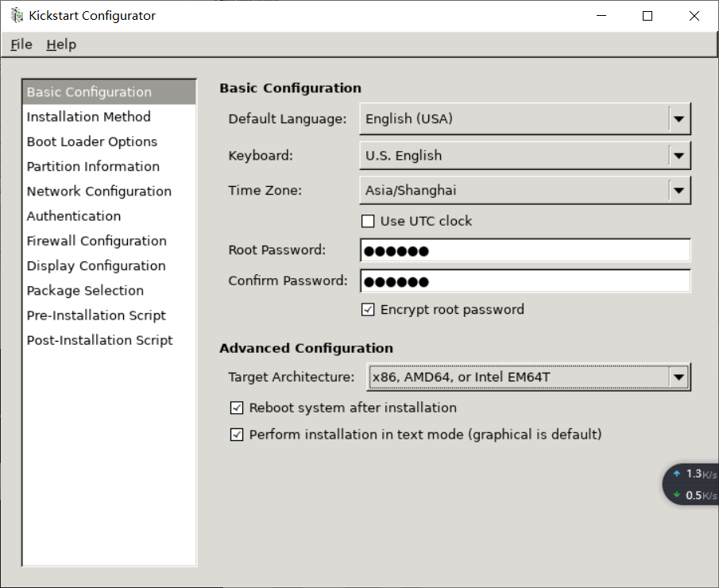Expand the Target Architecture dropdown

[528, 377]
